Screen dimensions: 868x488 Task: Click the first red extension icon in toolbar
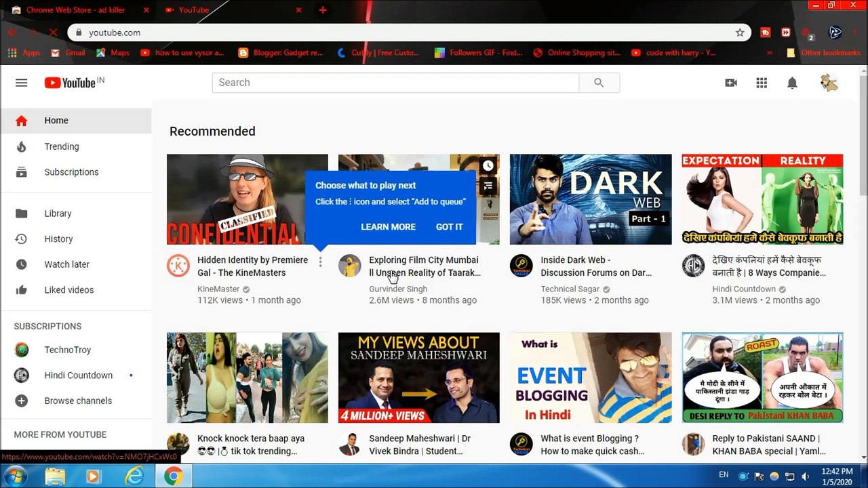point(766,33)
